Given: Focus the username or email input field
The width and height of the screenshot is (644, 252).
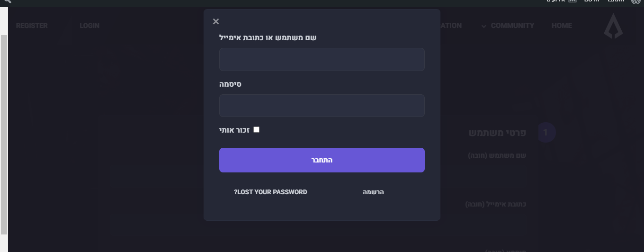Looking at the screenshot, I should coord(322,59).
